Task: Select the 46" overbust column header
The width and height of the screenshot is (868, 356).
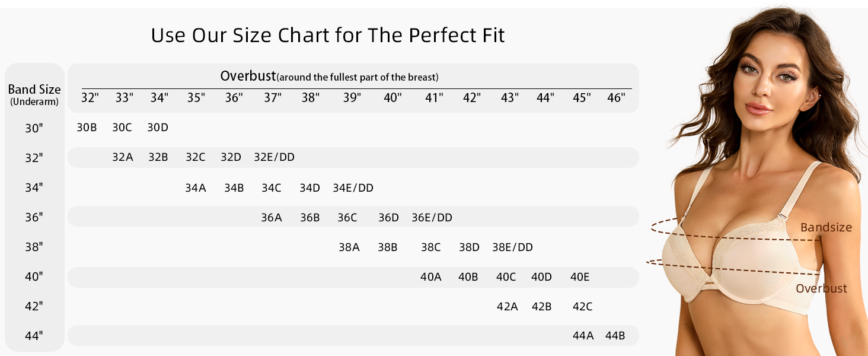Action: pyautogui.click(x=616, y=98)
